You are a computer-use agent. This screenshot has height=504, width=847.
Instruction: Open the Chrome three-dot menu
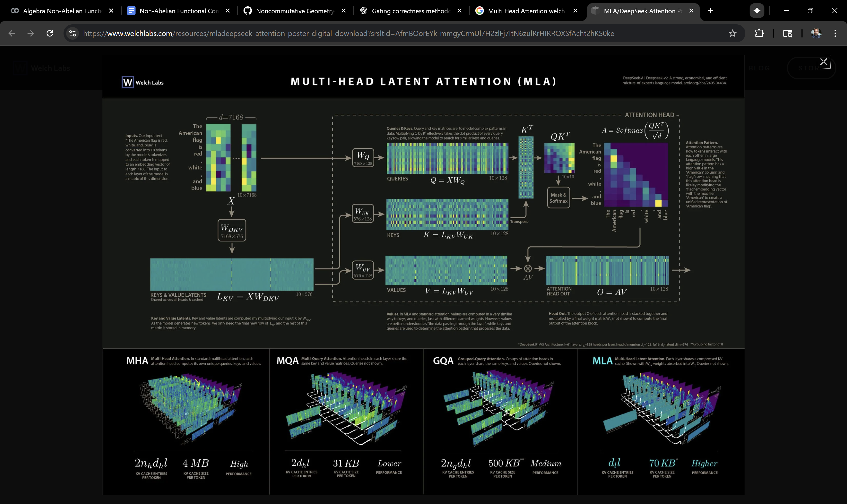835,33
